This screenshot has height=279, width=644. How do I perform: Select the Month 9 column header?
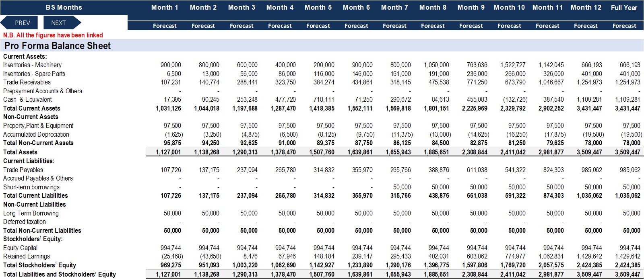click(x=471, y=7)
